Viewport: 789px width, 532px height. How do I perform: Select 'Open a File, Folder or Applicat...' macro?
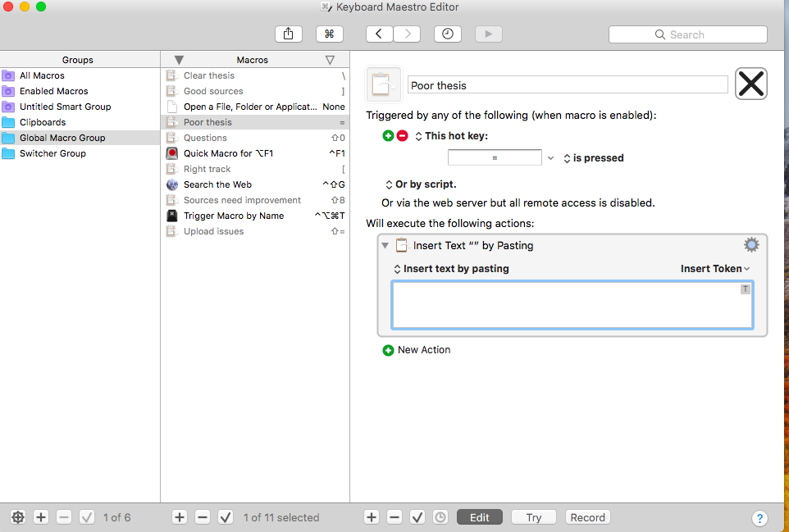pyautogui.click(x=255, y=107)
